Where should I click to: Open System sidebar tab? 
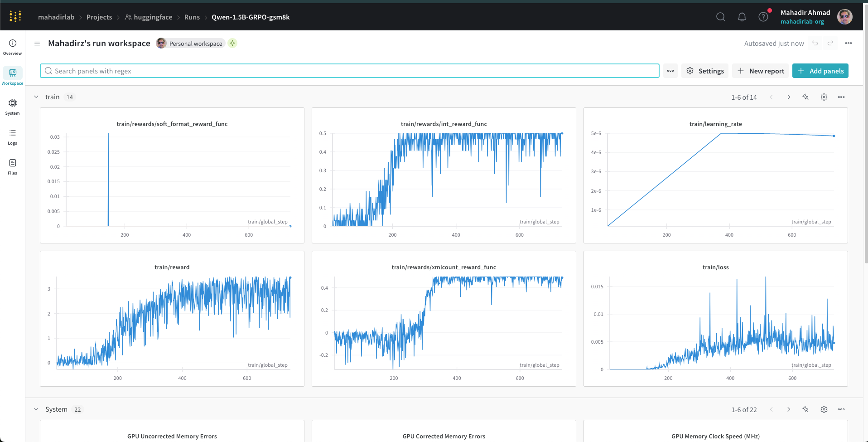click(x=12, y=107)
